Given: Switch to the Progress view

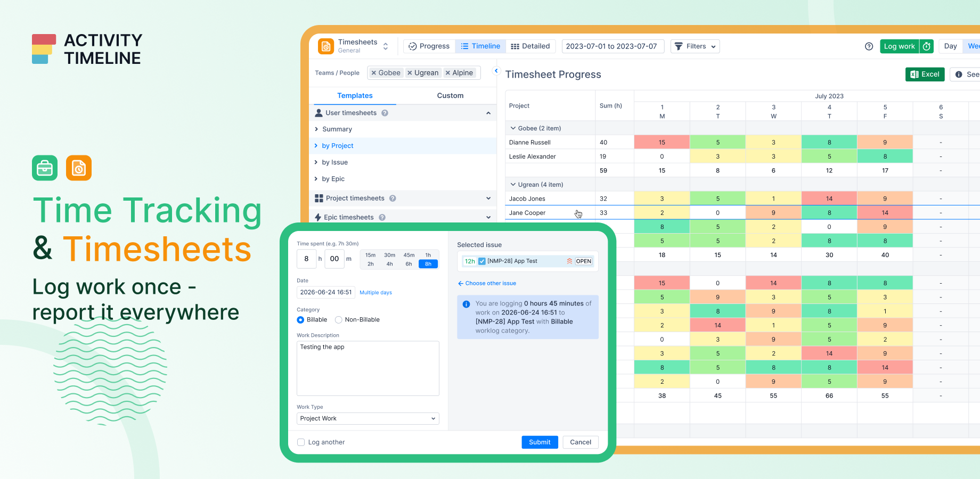Looking at the screenshot, I should [429, 46].
